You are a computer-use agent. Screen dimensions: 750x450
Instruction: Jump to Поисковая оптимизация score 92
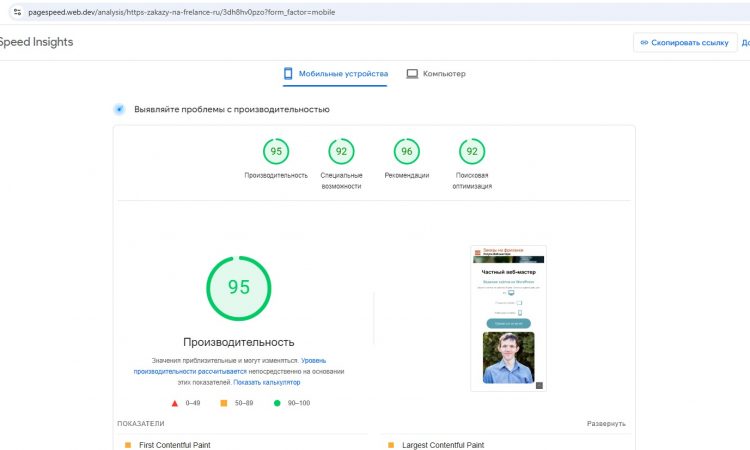click(472, 151)
